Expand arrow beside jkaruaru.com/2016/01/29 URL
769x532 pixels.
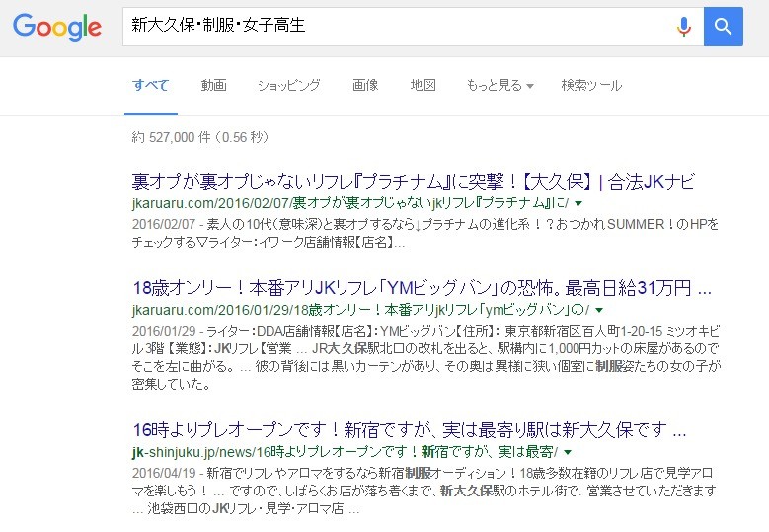599,310
